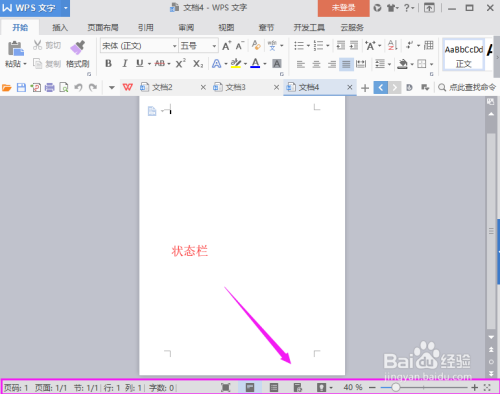The image size is (500, 394).
Task: Increase font size with A+ icon
Action: coord(226,46)
